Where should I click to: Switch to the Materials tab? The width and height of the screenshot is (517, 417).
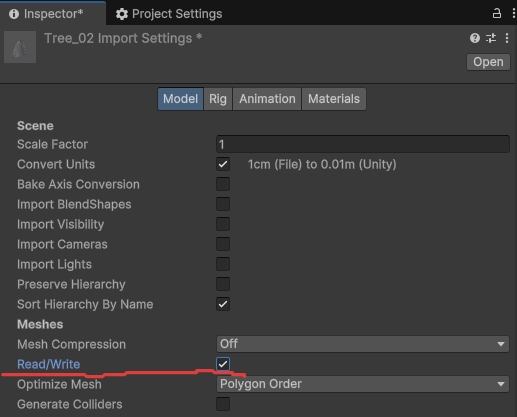(x=334, y=99)
